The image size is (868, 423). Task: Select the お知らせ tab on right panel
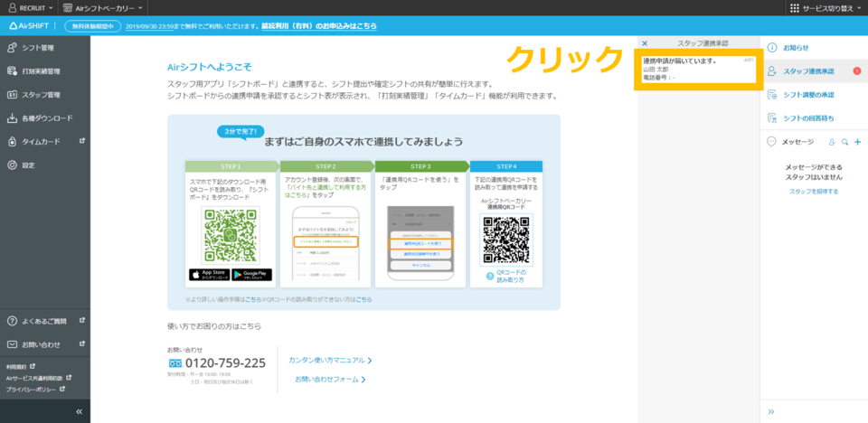coord(796,47)
